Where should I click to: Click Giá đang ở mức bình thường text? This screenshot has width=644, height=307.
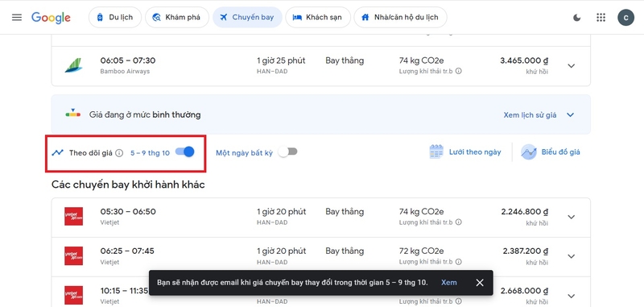[145, 114]
